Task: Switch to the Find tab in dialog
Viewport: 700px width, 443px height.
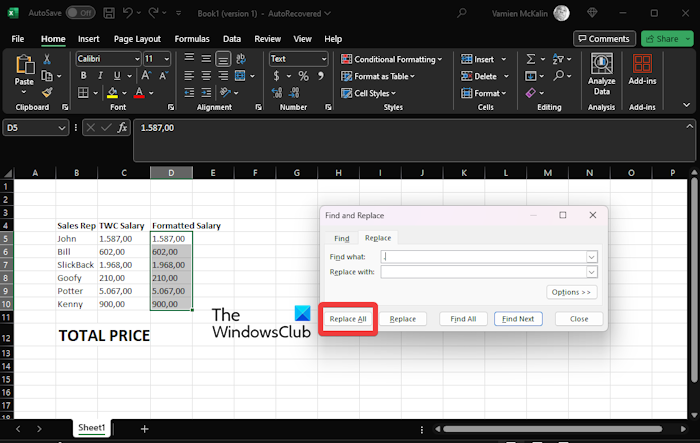Action: (x=341, y=238)
